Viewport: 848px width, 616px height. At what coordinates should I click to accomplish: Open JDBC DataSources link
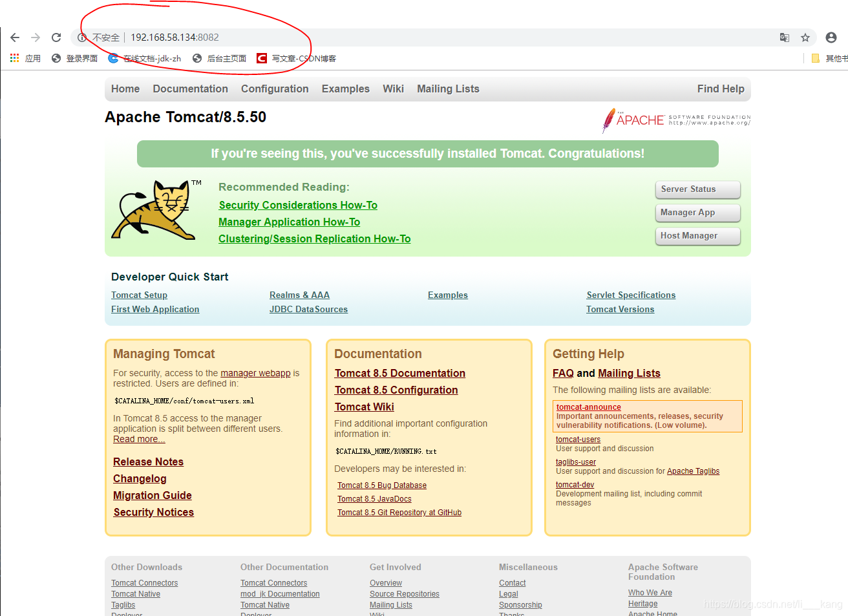(x=308, y=310)
